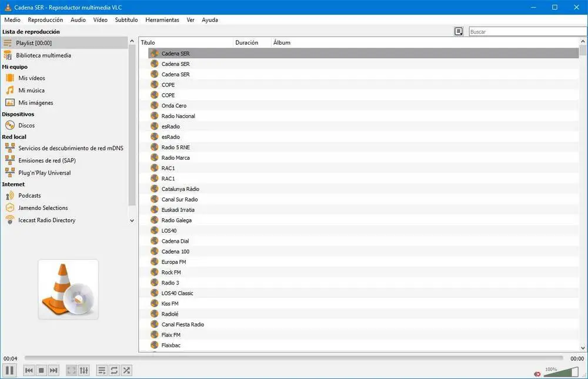
Task: Toggle random shuffle playback
Action: point(127,370)
